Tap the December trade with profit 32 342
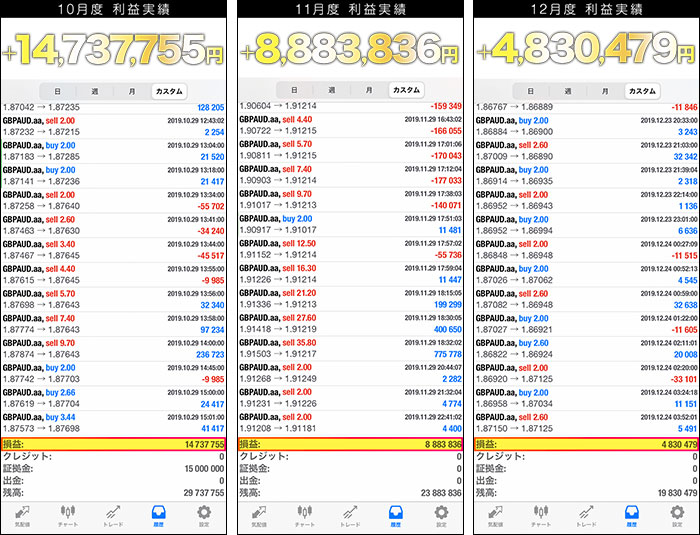Screen dimensions: 700x535 [x=586, y=150]
